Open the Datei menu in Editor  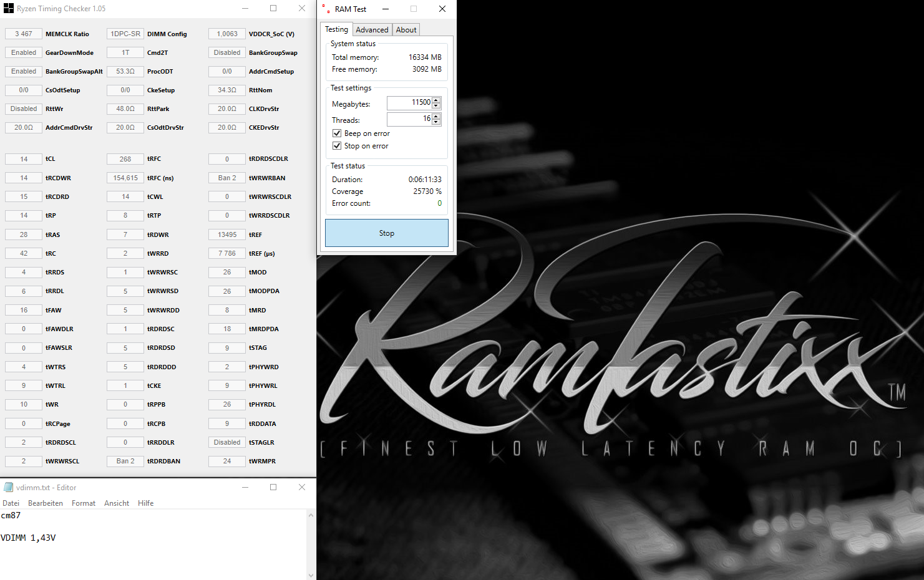pos(11,503)
